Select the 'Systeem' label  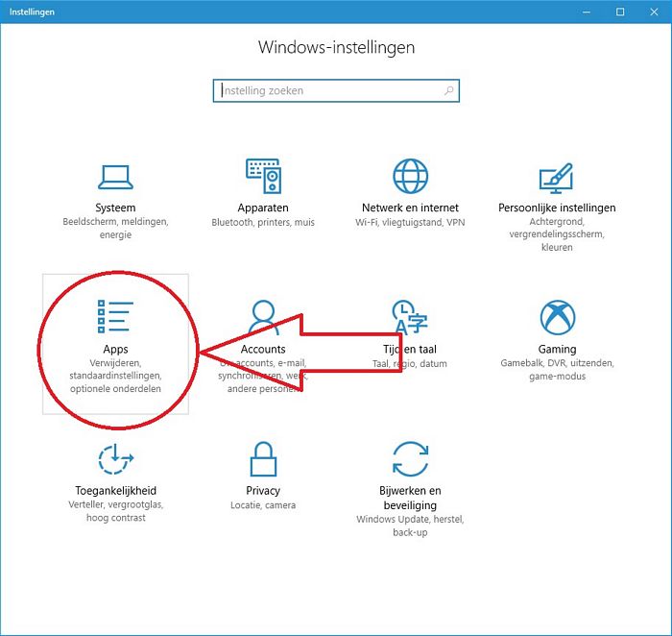115,208
